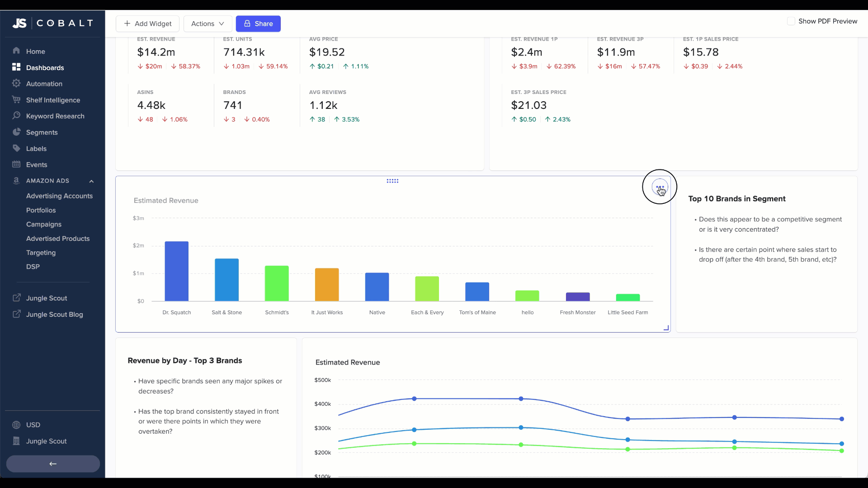Click the Events calendar icon

(x=16, y=164)
